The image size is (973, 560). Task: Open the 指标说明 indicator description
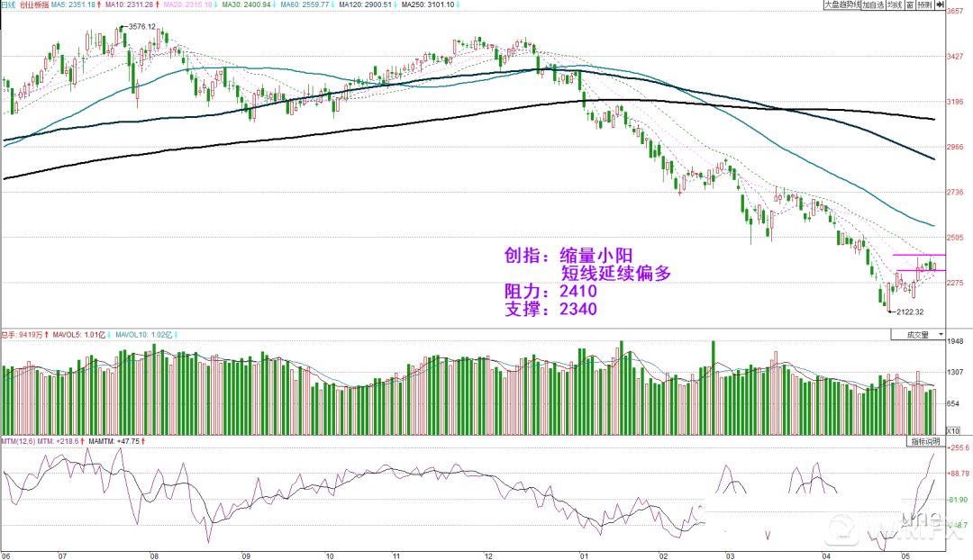tap(923, 442)
